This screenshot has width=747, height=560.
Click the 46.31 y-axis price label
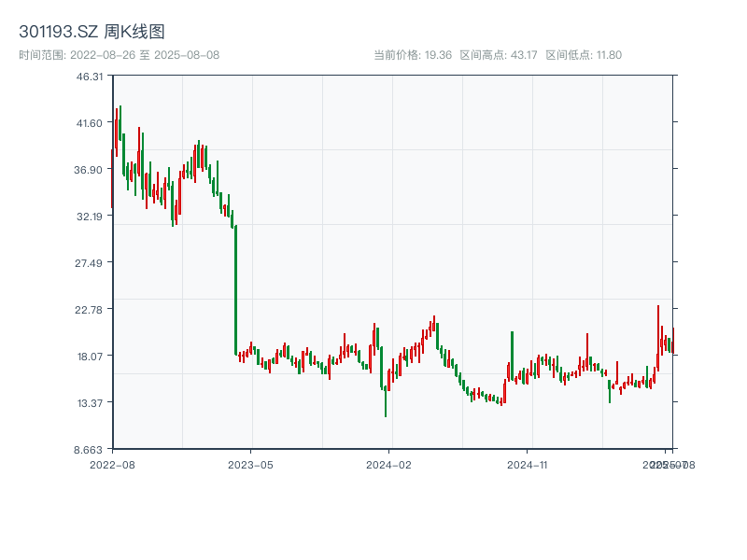(x=90, y=77)
